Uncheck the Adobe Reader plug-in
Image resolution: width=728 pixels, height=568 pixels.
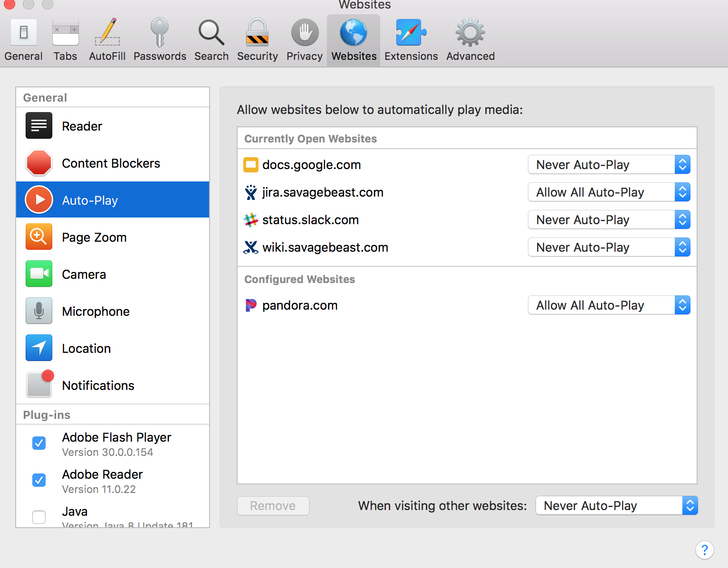39,480
